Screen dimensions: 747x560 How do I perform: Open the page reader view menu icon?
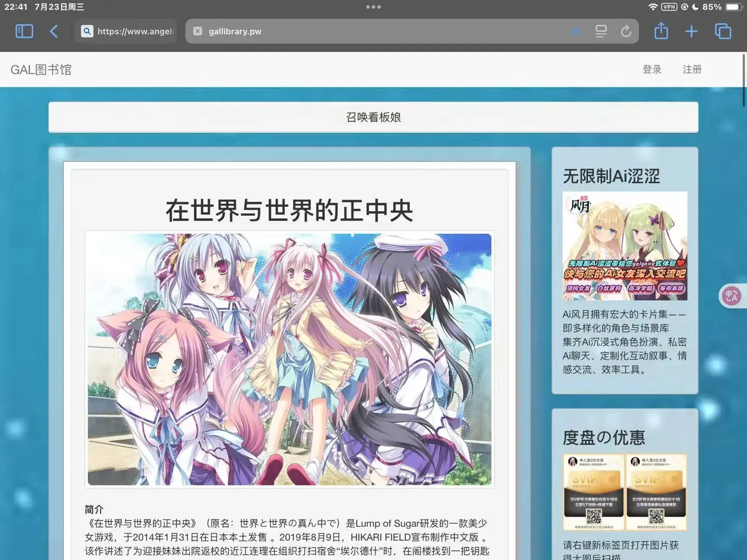601,31
